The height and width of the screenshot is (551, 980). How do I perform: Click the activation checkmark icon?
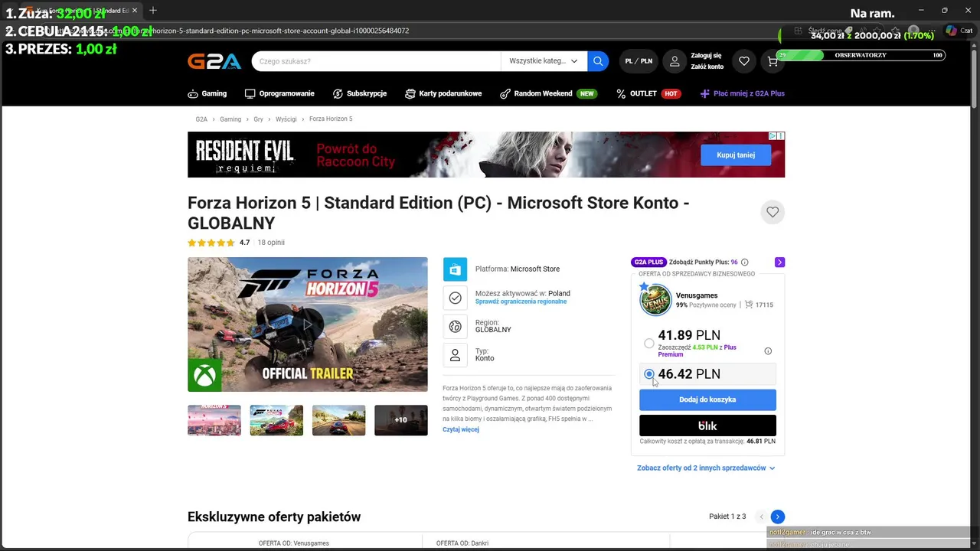[x=455, y=298]
